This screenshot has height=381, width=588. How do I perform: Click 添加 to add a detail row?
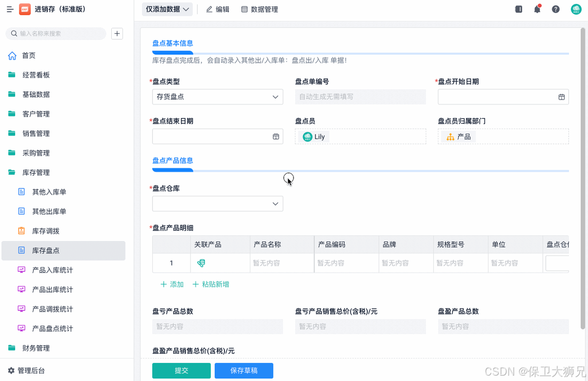(x=172, y=285)
